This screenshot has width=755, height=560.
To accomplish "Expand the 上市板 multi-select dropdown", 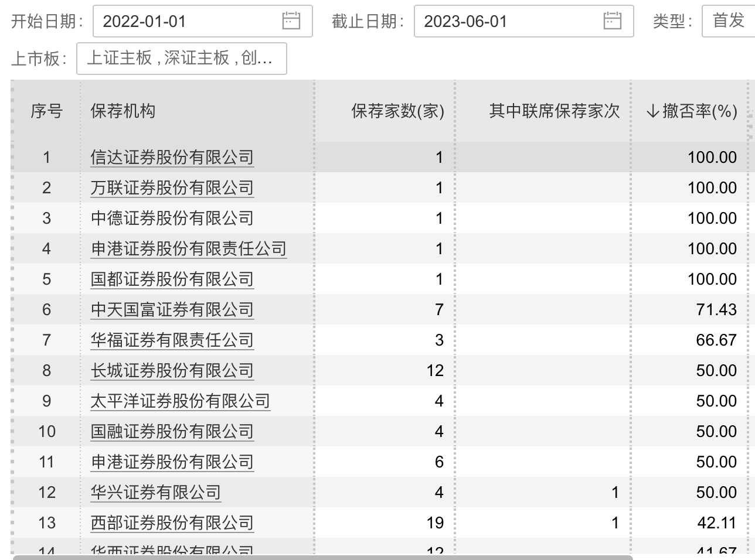I will pyautogui.click(x=182, y=59).
